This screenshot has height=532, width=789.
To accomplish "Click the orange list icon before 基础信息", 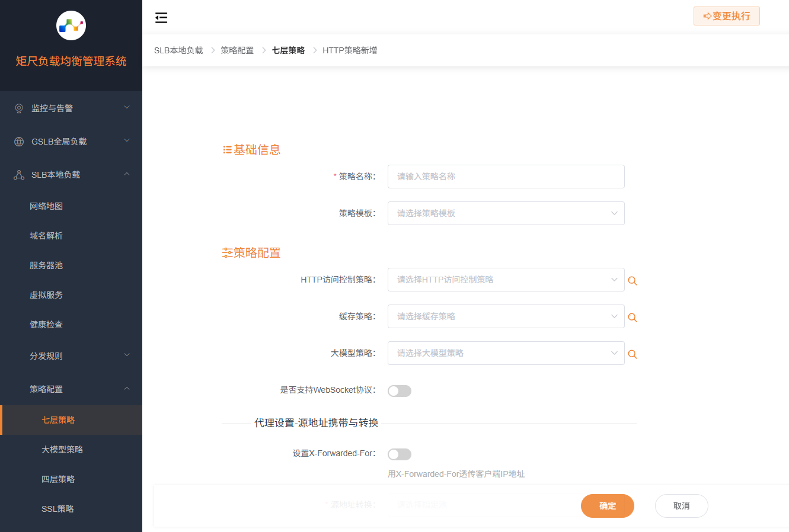I will click(226, 149).
